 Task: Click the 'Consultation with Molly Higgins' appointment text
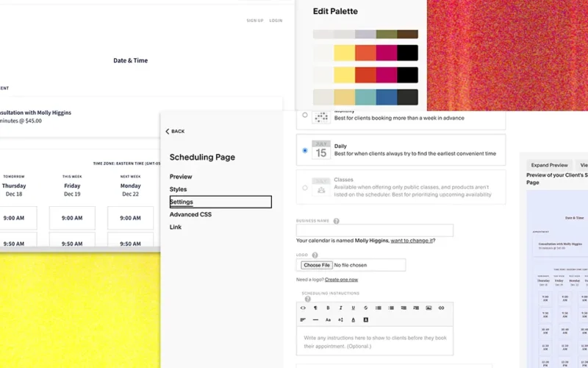coord(35,113)
